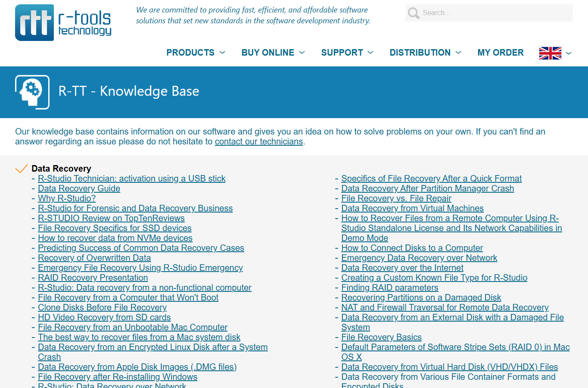Open Data recovery from a non-functional computer link

click(x=145, y=288)
